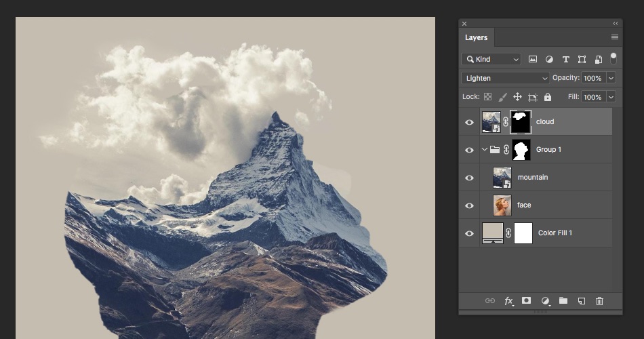This screenshot has width=644, height=339.
Task: Open the Layers panel menu
Action: tap(614, 37)
